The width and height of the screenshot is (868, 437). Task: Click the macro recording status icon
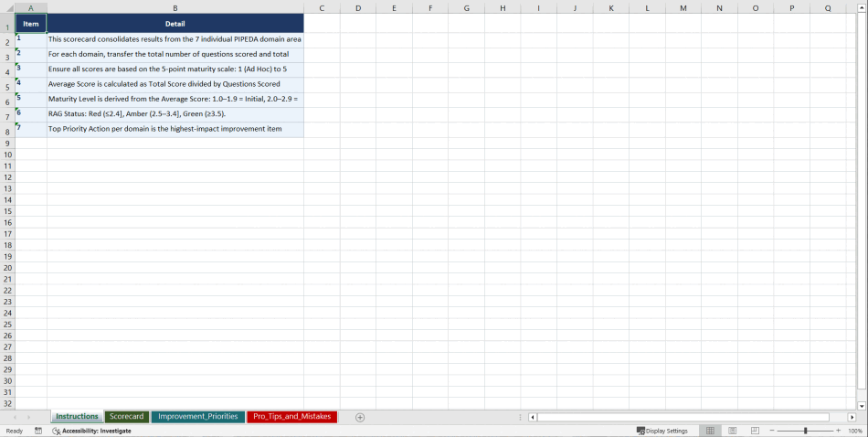[38, 431]
